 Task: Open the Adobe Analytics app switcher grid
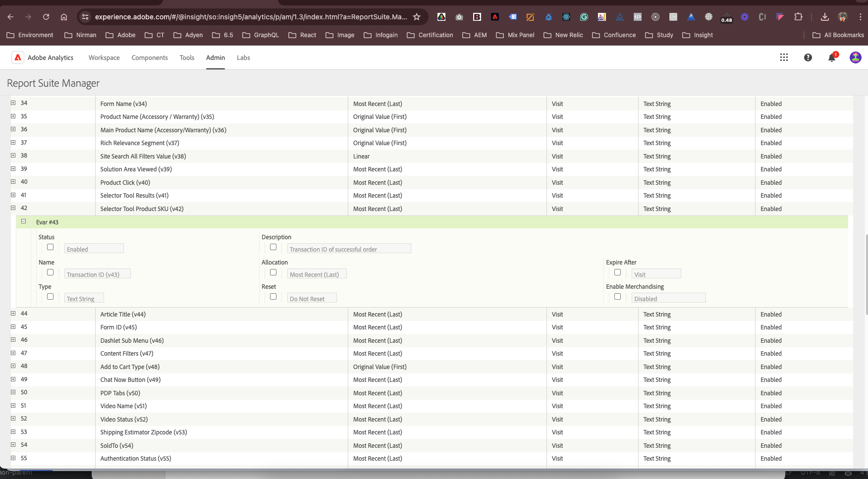(784, 57)
